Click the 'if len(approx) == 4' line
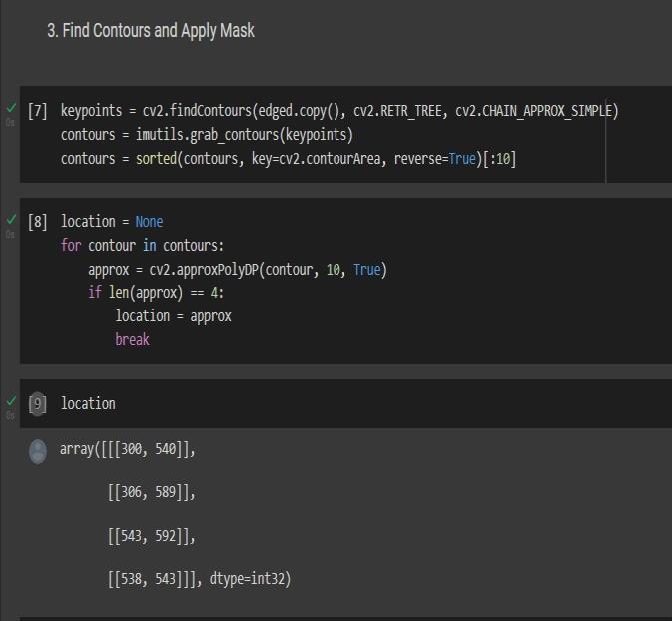The height and width of the screenshot is (621, 672). [x=156, y=293]
